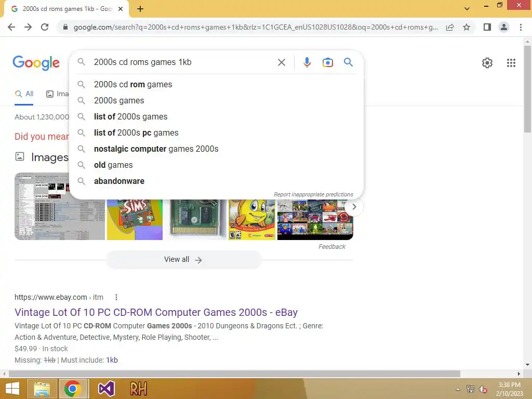Open the Windows Start menu
Screen dimensions: 532x399
tap(12, 389)
